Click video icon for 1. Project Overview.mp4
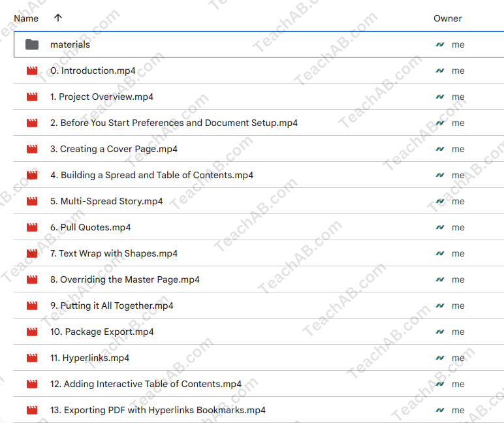 tap(32, 97)
